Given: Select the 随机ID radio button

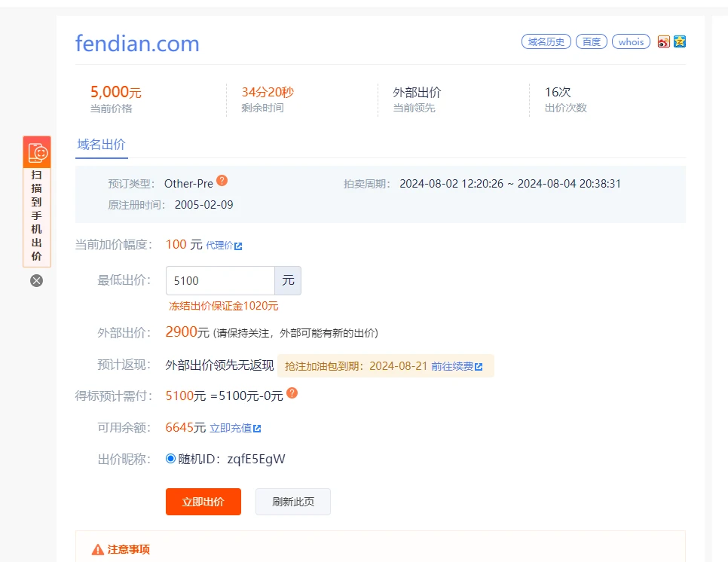Looking at the screenshot, I should point(170,459).
